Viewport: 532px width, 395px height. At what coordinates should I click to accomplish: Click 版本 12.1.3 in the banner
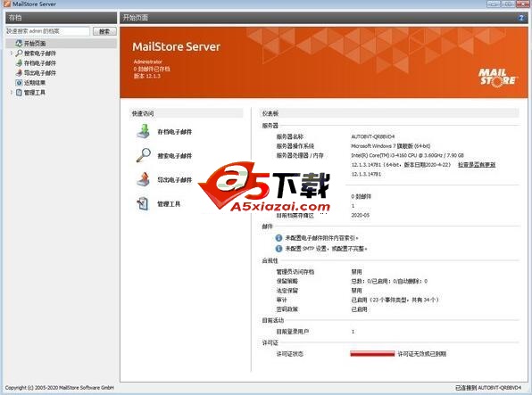(146, 76)
